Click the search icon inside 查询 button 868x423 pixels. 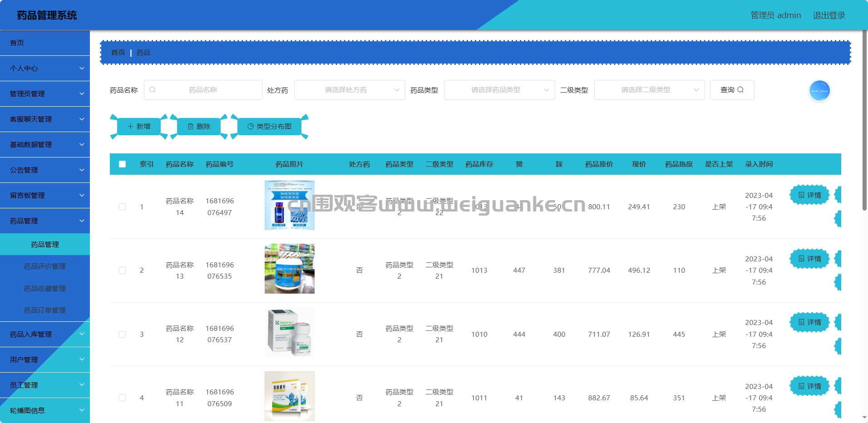pyautogui.click(x=741, y=89)
